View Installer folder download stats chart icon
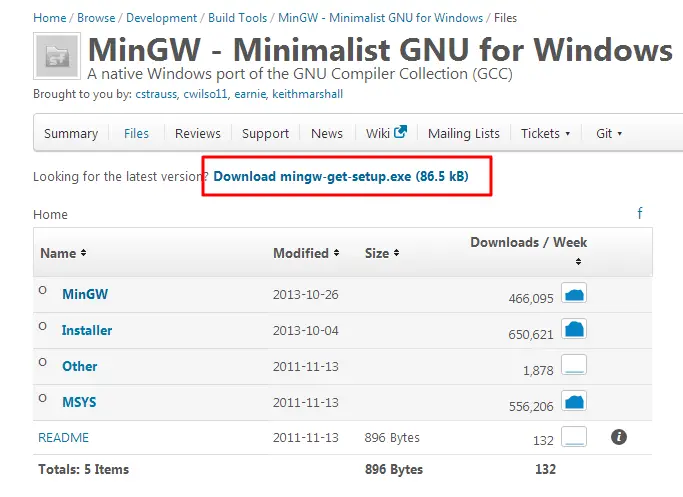The height and width of the screenshot is (497, 683). (574, 329)
